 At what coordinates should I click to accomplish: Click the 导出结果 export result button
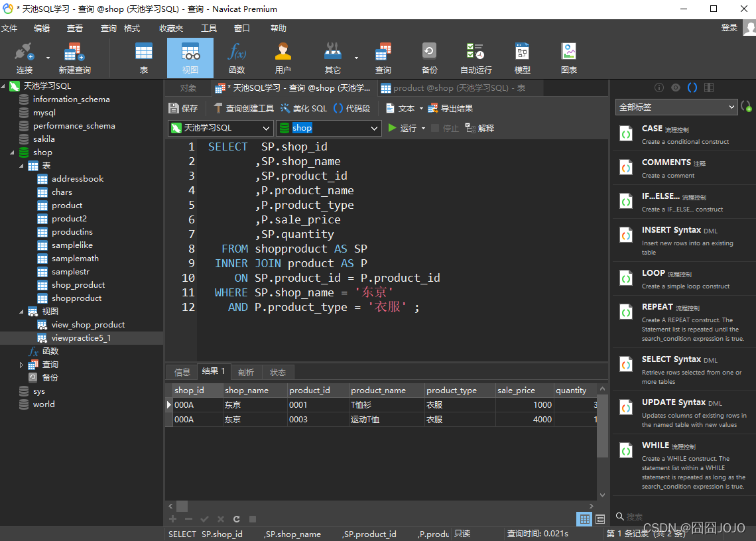pos(450,109)
